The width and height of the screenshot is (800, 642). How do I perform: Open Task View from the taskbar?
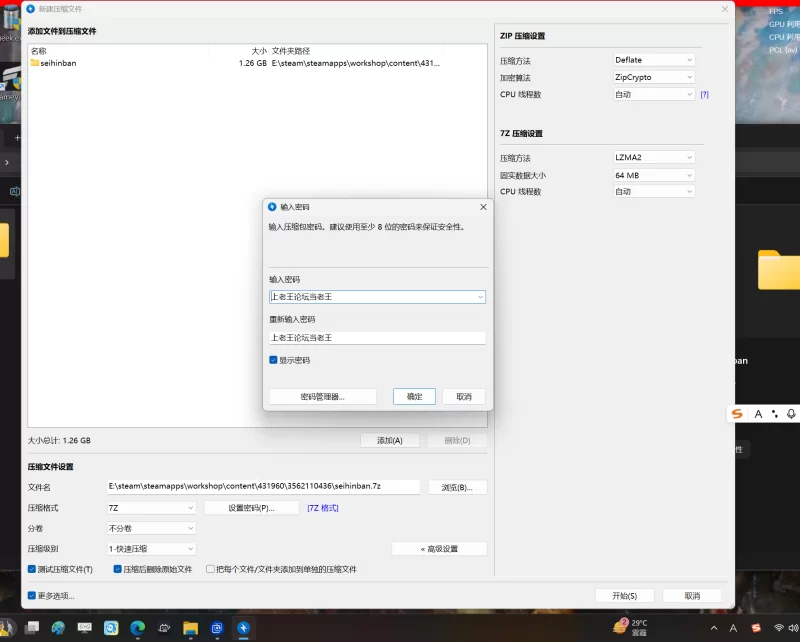[32, 627]
